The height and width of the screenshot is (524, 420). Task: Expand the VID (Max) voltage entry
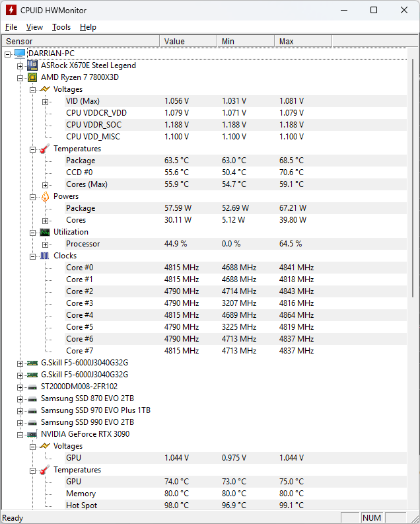coord(45,101)
